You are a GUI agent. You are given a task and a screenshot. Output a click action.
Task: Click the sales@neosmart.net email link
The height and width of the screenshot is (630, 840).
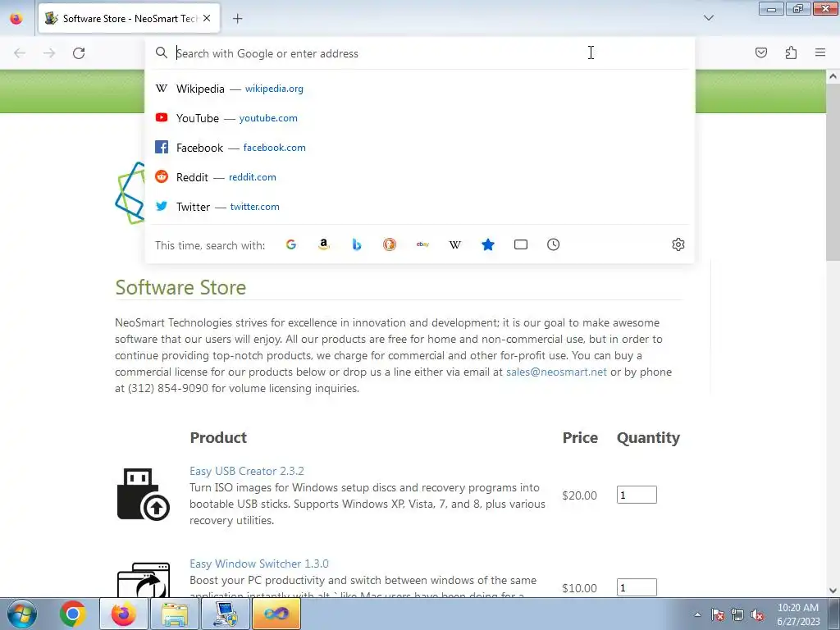[556, 372]
